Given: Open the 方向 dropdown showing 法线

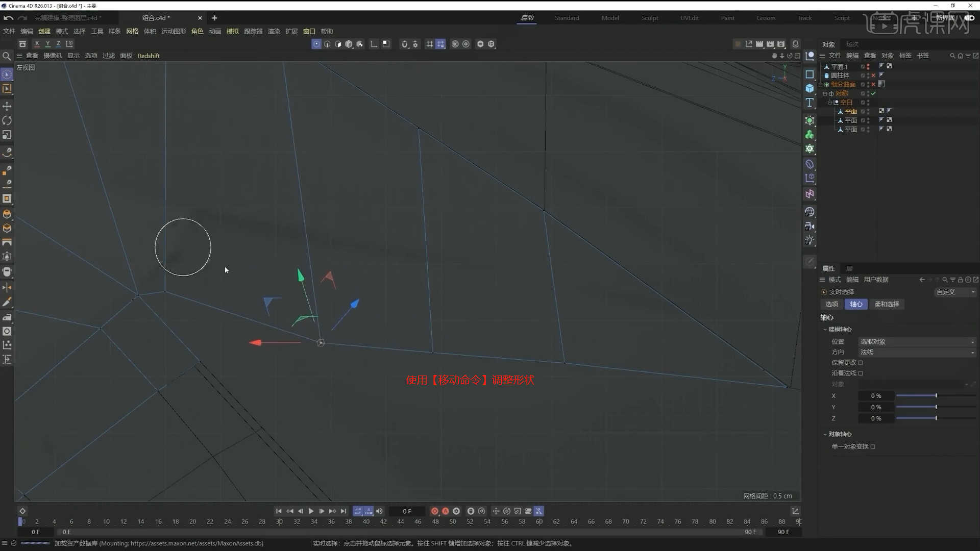Looking at the screenshot, I should coord(917,352).
